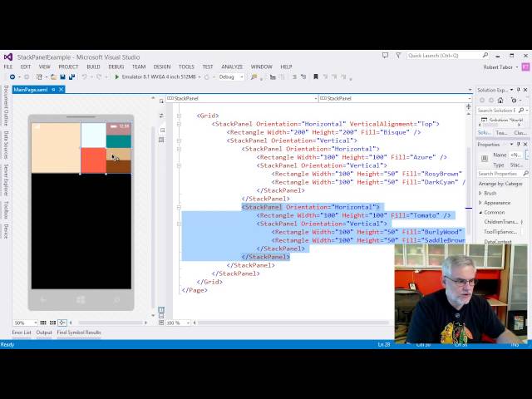The height and width of the screenshot is (399, 532).
Task: Click the Save All icon
Action: [71, 77]
